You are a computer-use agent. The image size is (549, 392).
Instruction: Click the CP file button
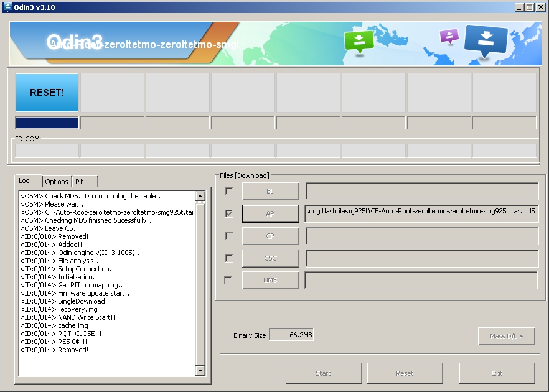click(270, 236)
